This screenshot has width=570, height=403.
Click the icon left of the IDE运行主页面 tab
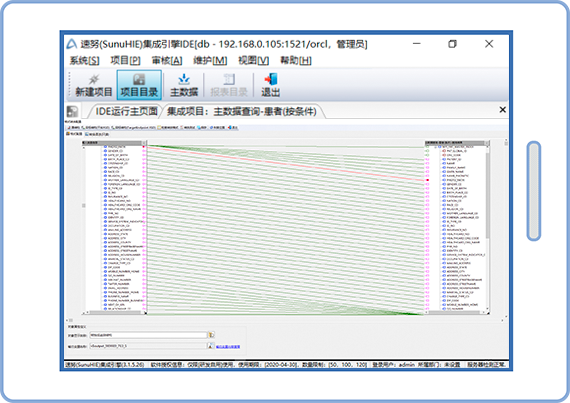point(72,111)
